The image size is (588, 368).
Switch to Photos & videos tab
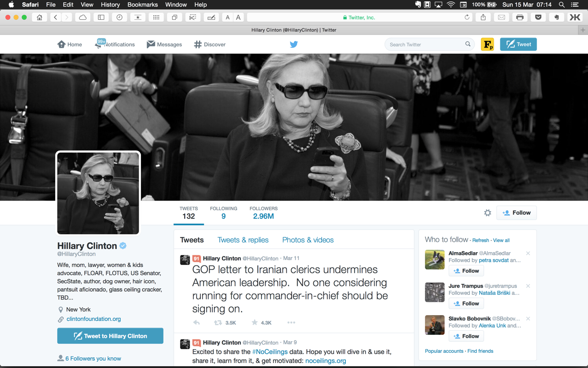308,240
